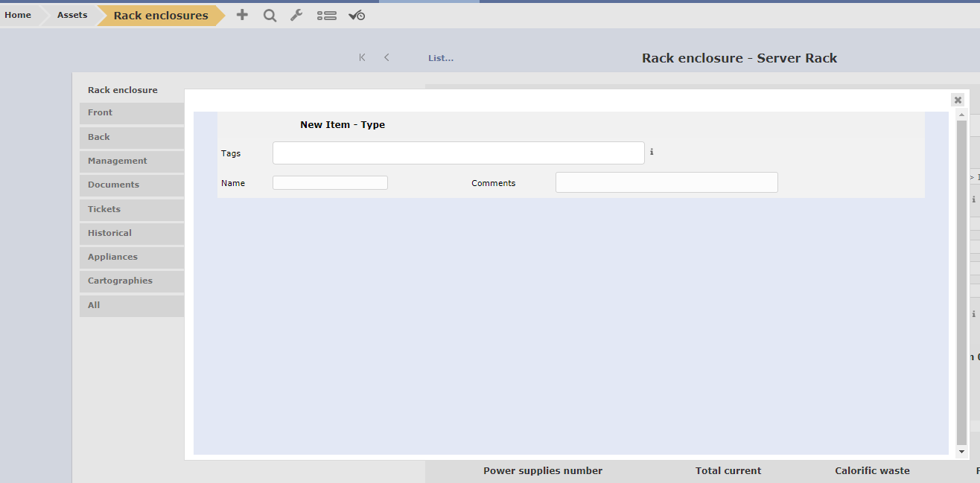This screenshot has width=980, height=483.
Task: Switch to the Front tab
Action: (132, 113)
